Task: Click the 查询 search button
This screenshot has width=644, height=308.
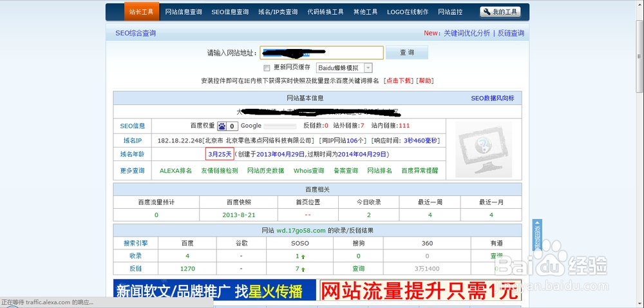Action: [407, 53]
